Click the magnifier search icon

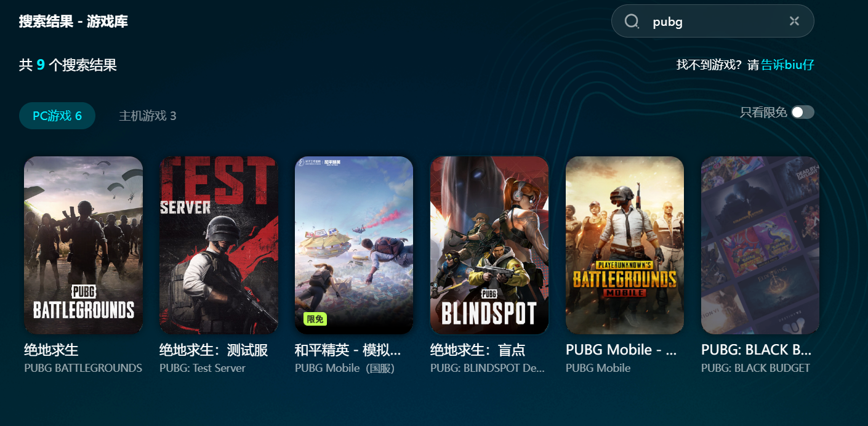coord(632,22)
